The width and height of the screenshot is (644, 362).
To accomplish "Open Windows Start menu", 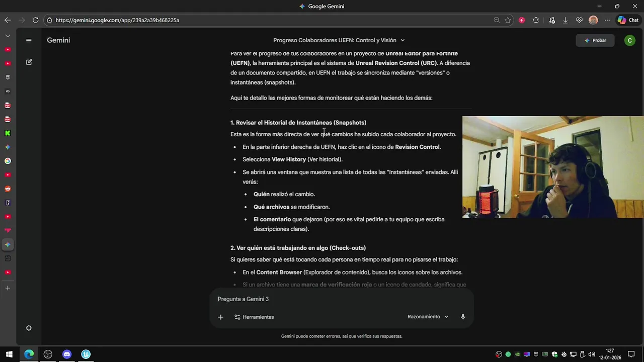I will [9, 354].
